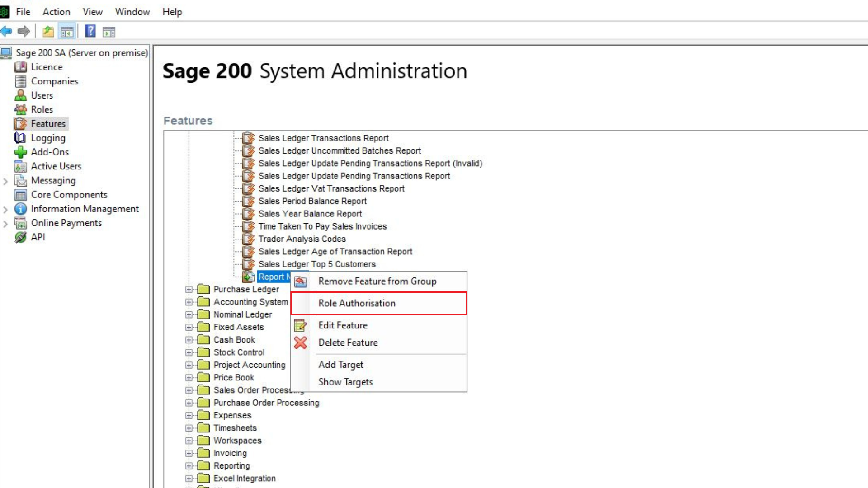The width and height of the screenshot is (868, 488).
Task: Click the export folder toolbar icon
Action: click(x=47, y=31)
